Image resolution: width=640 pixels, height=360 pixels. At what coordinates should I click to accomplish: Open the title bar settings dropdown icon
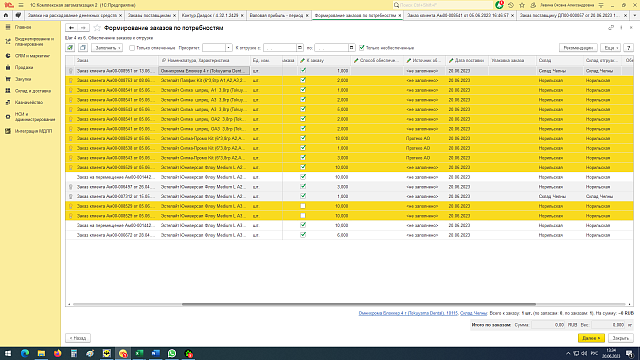tap(601, 5)
